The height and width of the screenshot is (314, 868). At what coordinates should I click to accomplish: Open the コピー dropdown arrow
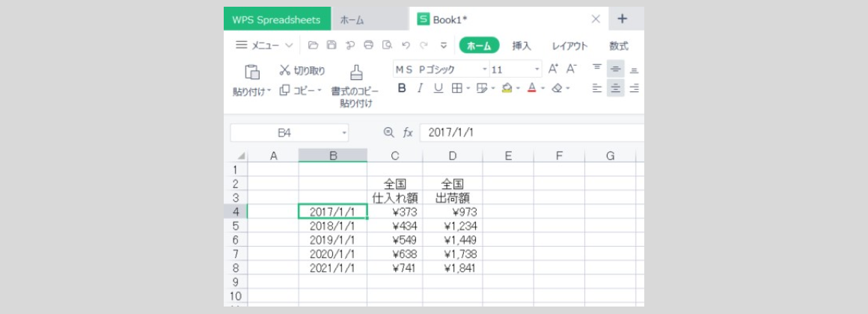click(x=320, y=90)
